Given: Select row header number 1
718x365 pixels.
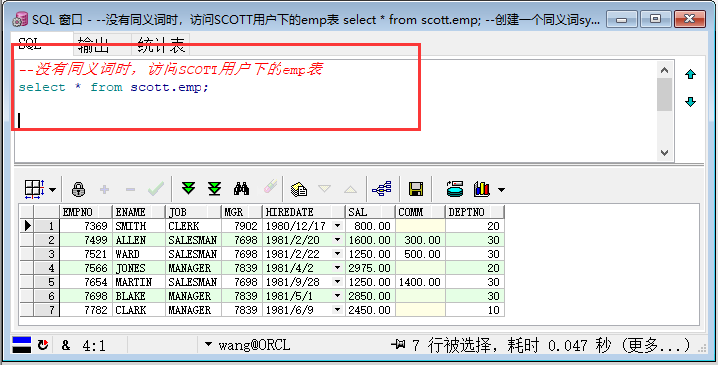Looking at the screenshot, I should (x=47, y=226).
